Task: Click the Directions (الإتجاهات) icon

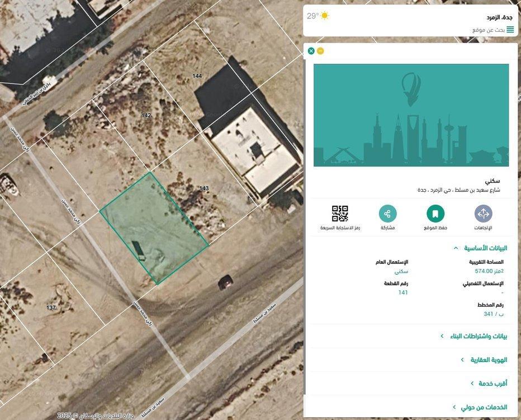Action: (483, 214)
